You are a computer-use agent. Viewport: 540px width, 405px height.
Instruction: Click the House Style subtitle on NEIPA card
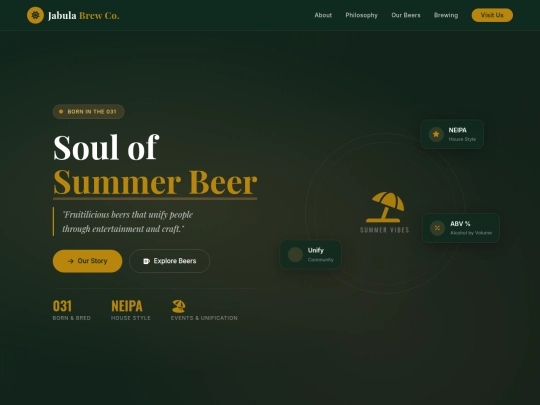(x=462, y=139)
